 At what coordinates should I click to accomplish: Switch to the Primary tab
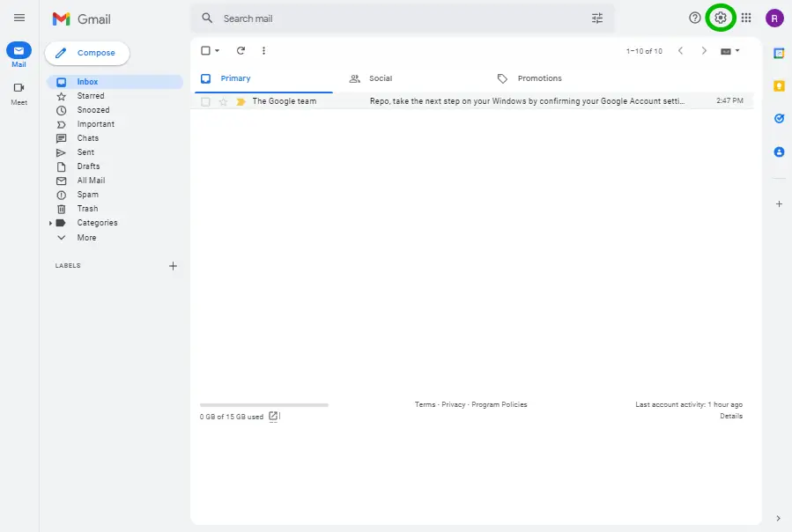coord(263,78)
